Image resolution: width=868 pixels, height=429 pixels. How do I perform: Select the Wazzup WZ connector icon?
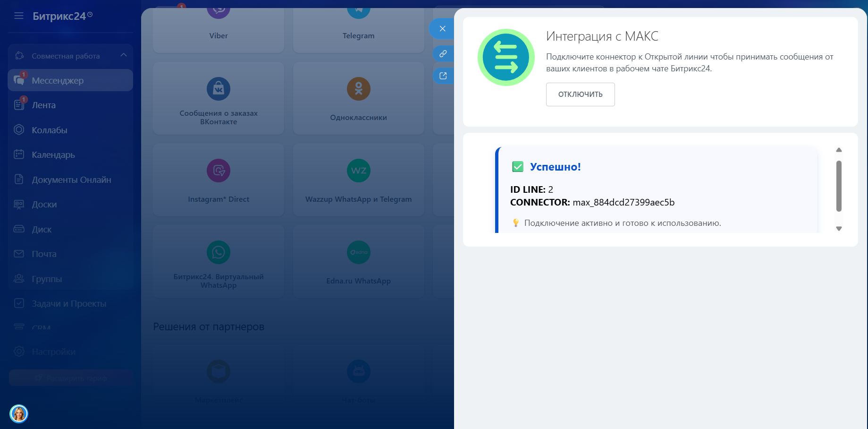(359, 171)
